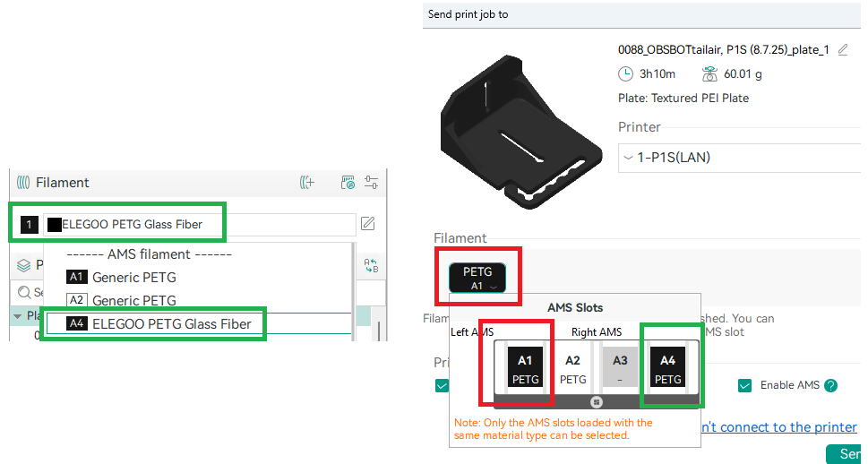Click the A/B swap icon
Image resolution: width=868 pixels, height=464 pixels.
[x=371, y=266]
